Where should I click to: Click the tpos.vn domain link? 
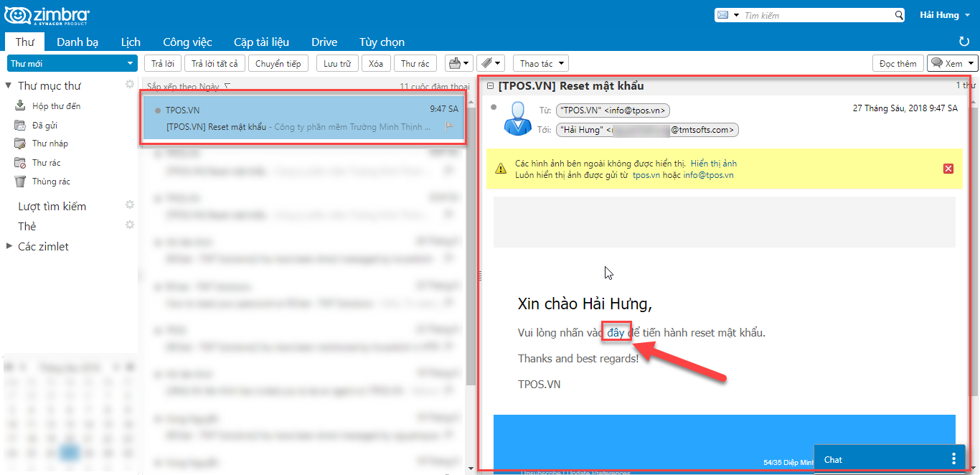[646, 175]
